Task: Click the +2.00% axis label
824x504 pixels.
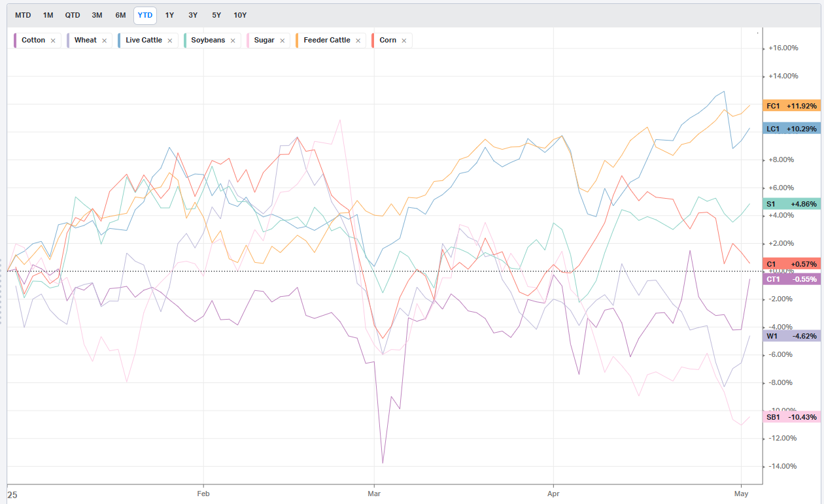Action: [x=781, y=243]
